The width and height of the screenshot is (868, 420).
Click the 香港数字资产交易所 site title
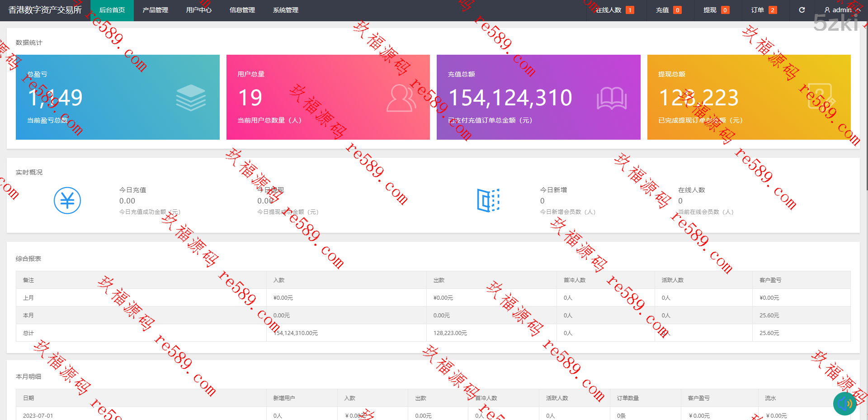(45, 10)
